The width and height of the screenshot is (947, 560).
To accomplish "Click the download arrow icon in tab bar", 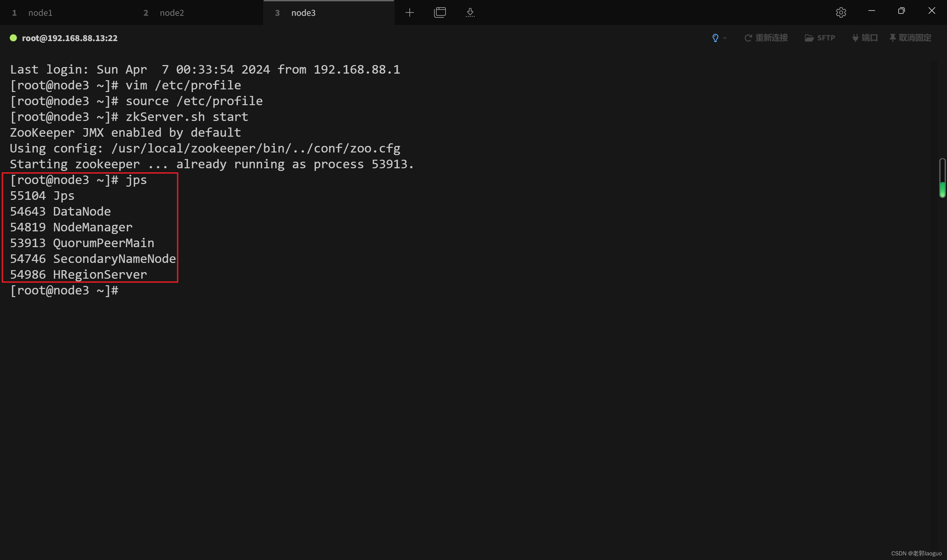I will pos(470,13).
